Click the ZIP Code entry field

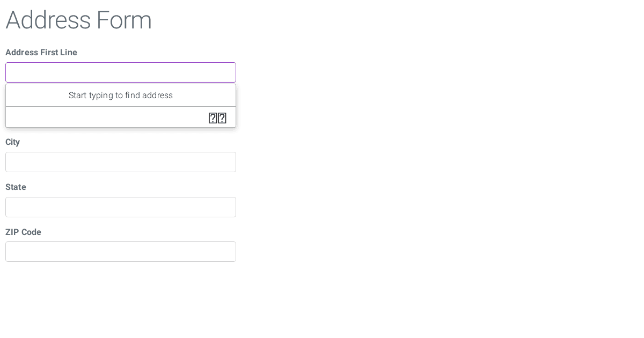pos(121,252)
